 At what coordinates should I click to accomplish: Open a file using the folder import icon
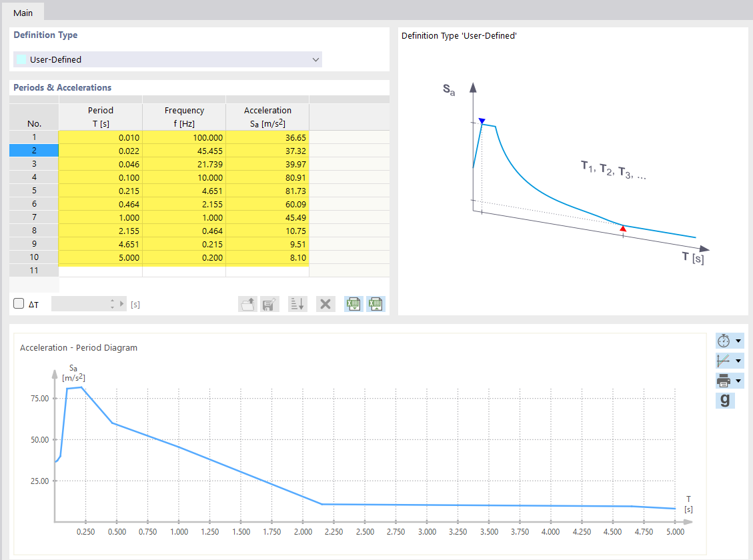coord(247,304)
